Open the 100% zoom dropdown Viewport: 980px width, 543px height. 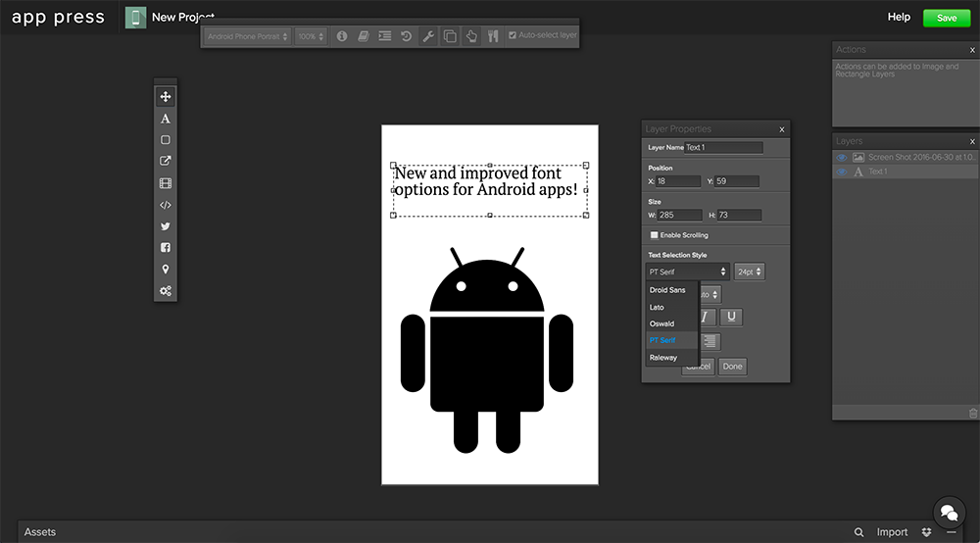click(311, 36)
